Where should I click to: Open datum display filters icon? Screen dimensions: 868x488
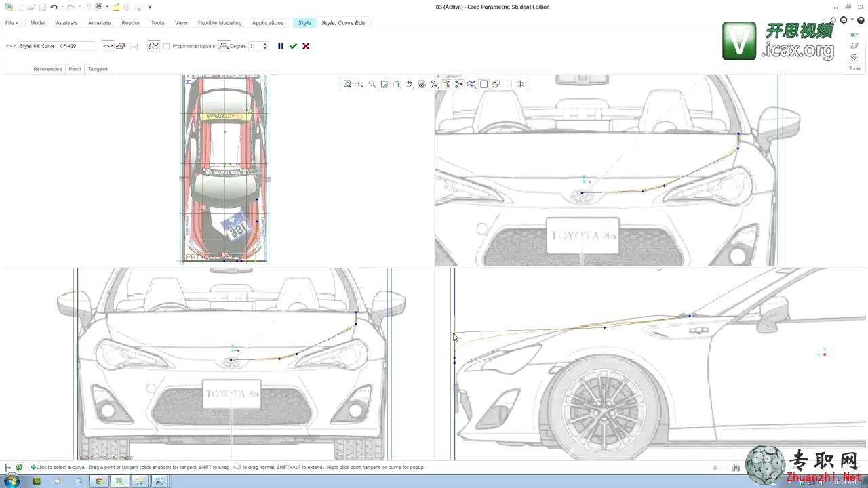click(434, 84)
